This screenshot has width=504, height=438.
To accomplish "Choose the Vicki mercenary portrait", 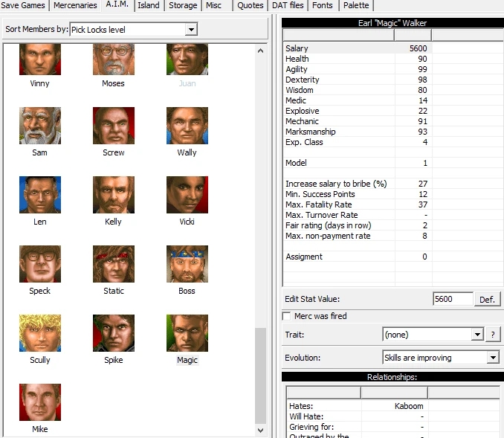I will [x=187, y=195].
